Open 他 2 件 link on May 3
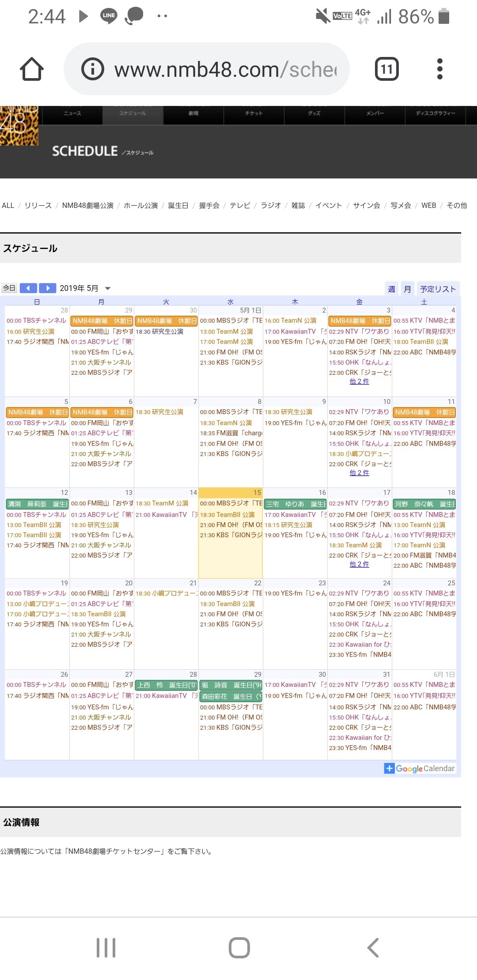 point(360,381)
